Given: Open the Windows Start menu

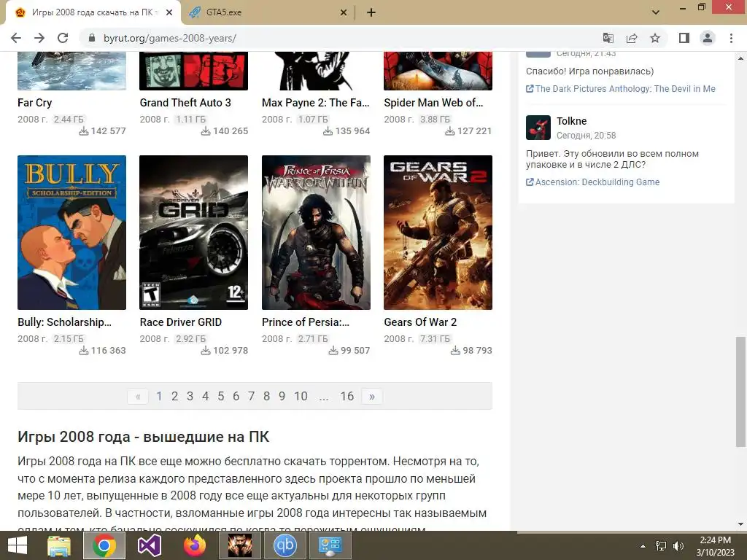Looking at the screenshot, I should coord(18,545).
